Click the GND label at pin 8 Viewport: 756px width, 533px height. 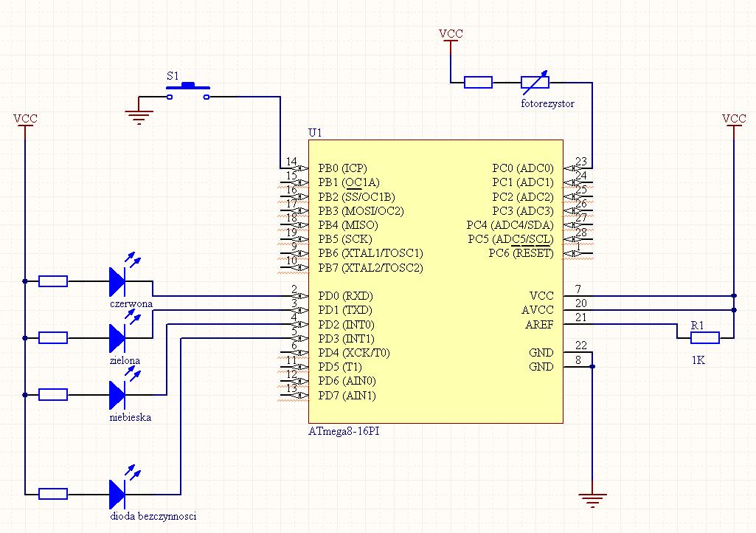(541, 366)
